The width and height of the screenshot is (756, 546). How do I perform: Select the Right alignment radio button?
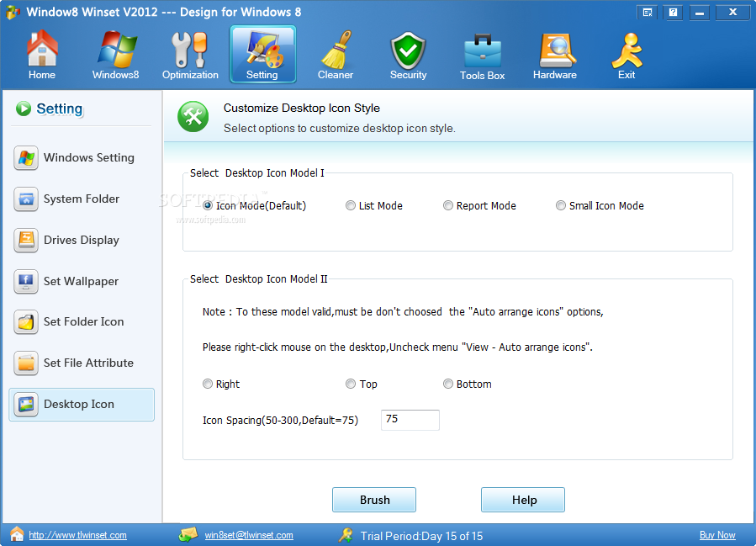click(208, 384)
